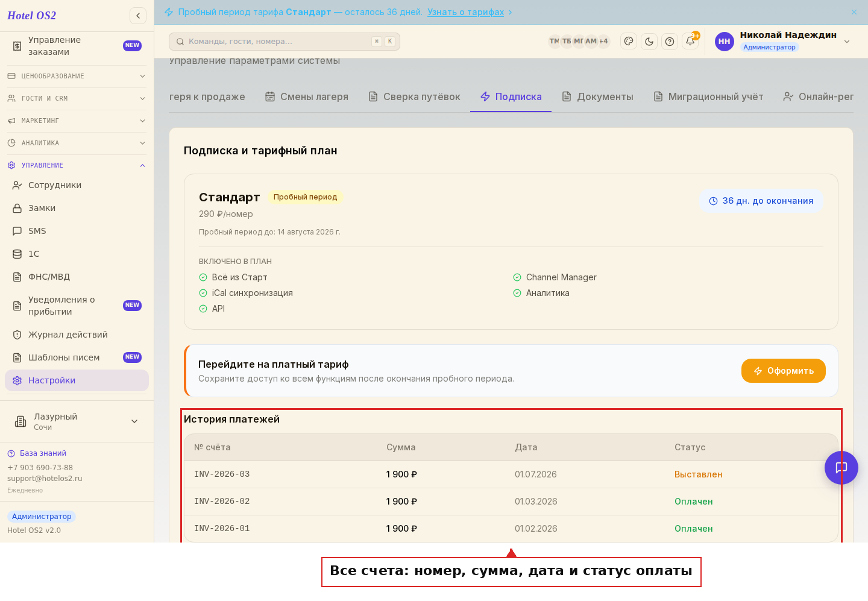This screenshot has height=601, width=868.
Task: Open Уведомления о прибытии page
Action: pos(77,306)
